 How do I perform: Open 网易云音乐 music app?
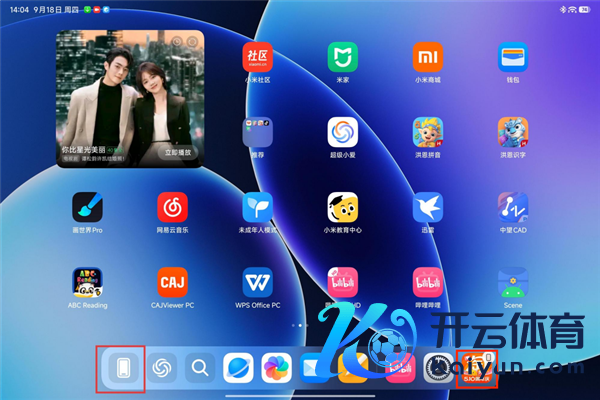point(172,208)
